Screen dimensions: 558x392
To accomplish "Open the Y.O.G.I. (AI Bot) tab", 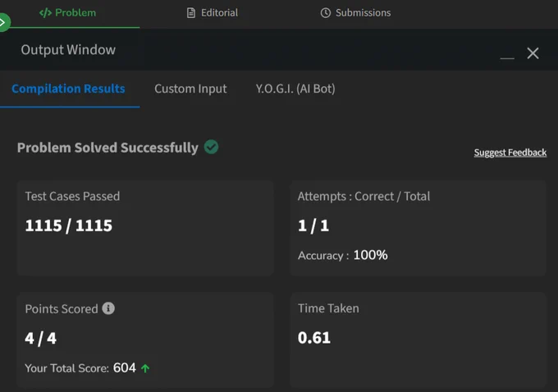I will click(295, 89).
